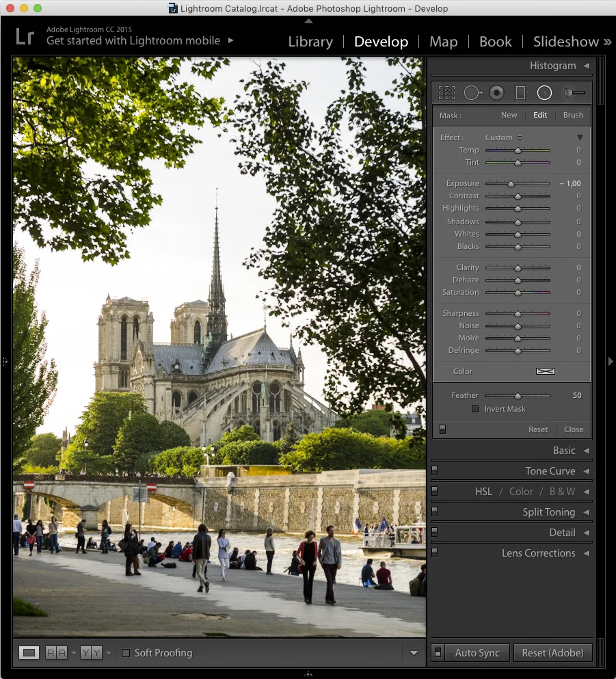Enable the Invert Mask checkbox
Image resolution: width=616 pixels, height=679 pixels.
[475, 409]
